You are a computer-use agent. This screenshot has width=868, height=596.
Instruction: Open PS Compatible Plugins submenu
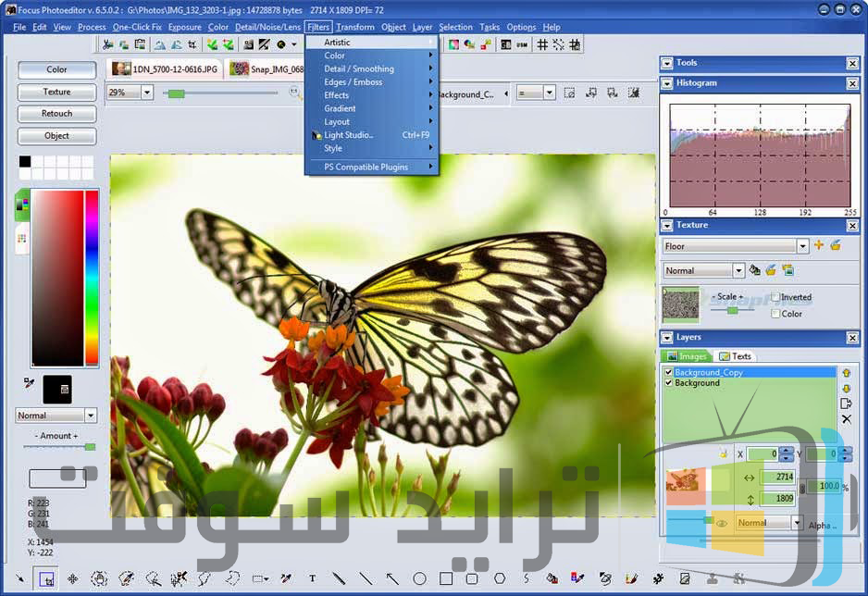[372, 168]
